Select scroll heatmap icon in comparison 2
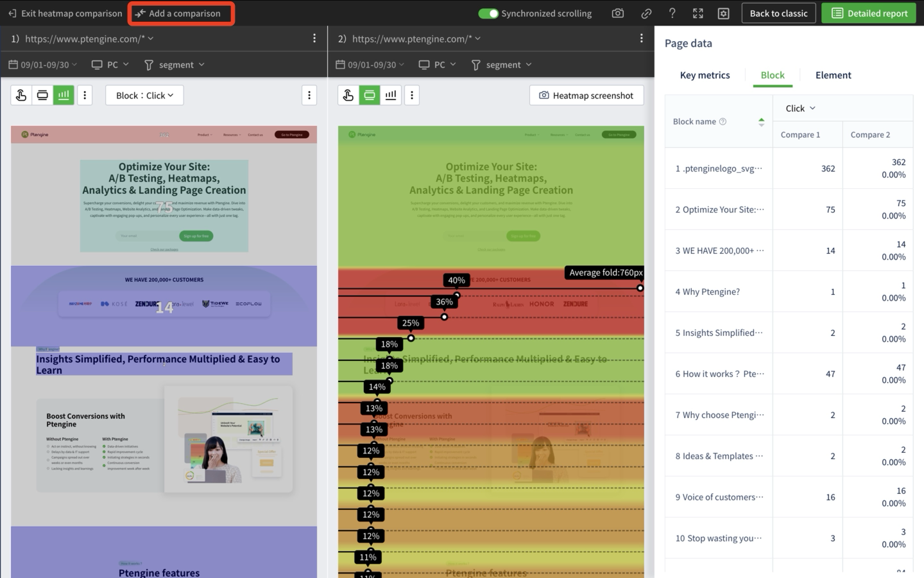Image resolution: width=924 pixels, height=578 pixels. click(x=370, y=95)
